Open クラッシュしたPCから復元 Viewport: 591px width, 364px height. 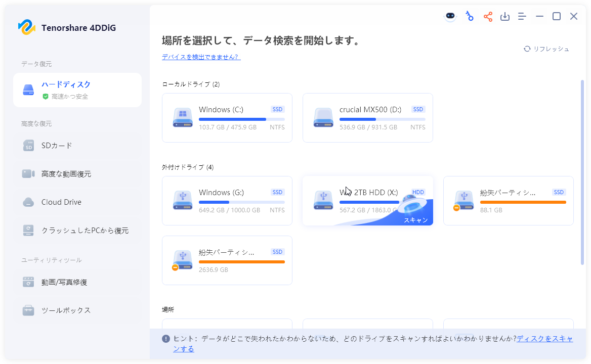point(77,231)
